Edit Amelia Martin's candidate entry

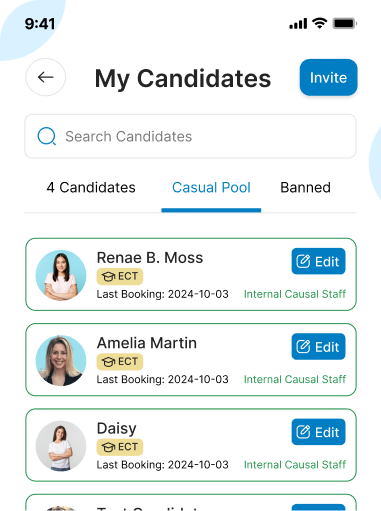pyautogui.click(x=318, y=347)
